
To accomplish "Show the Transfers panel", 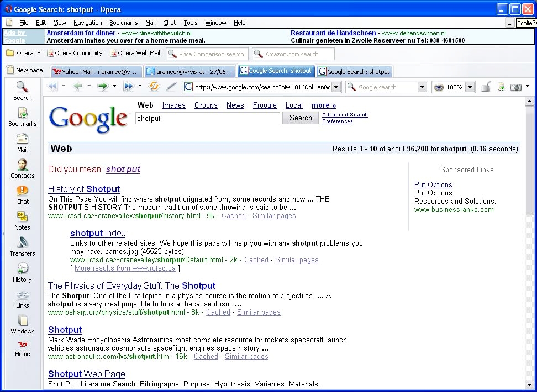I will [22, 246].
